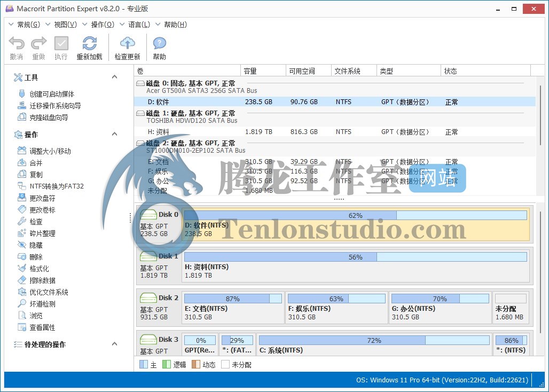Choose 调整大小/移动 operation

[x=50, y=151]
